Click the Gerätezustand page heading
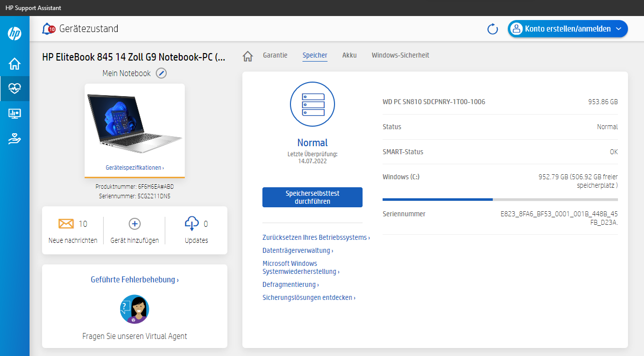 click(x=89, y=29)
